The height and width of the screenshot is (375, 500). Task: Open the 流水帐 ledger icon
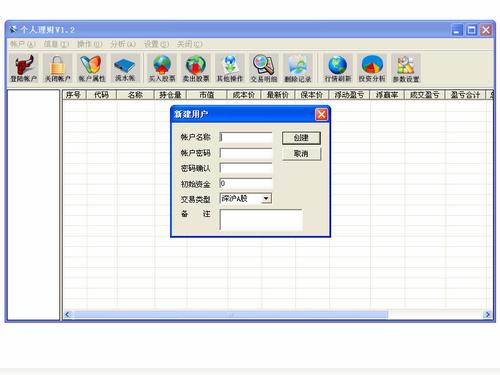tap(125, 68)
